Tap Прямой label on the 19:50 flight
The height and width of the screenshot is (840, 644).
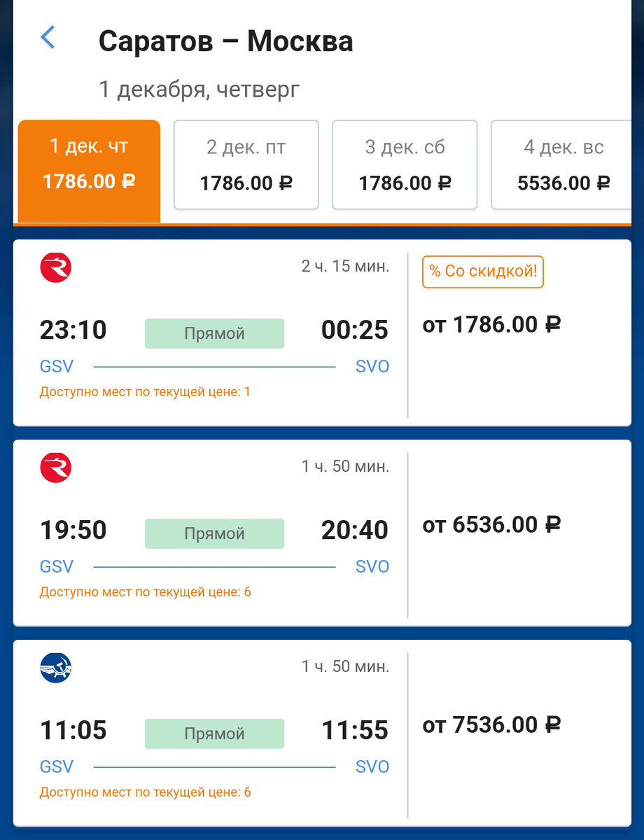214,533
